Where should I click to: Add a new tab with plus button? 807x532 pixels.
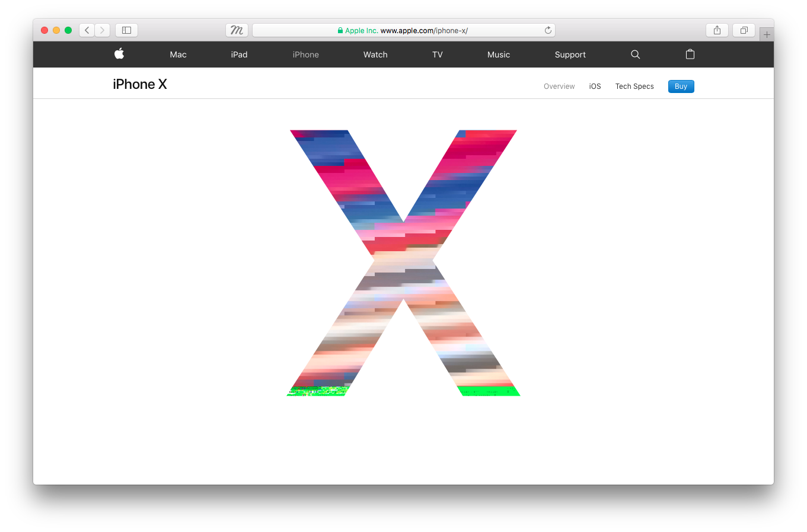pos(767,34)
